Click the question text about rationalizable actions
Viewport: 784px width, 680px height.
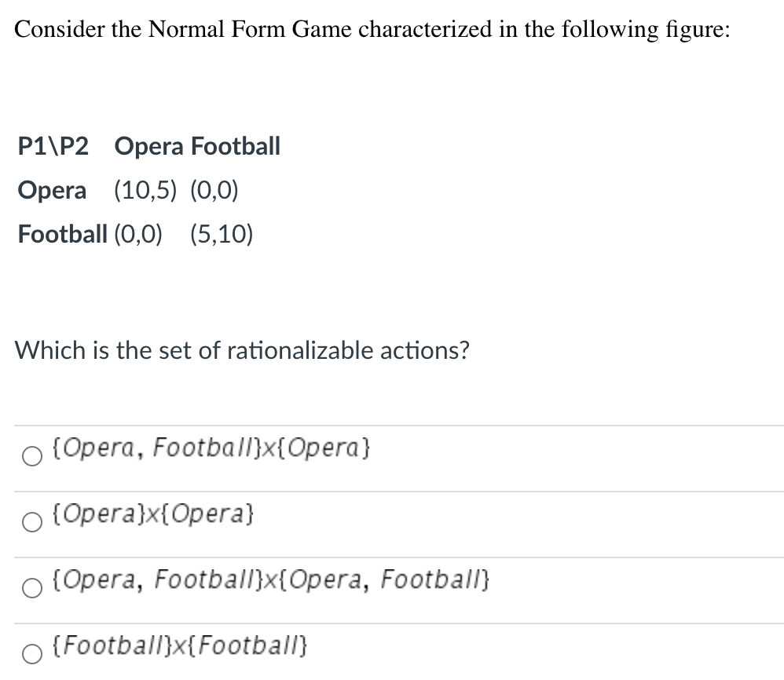point(242,351)
